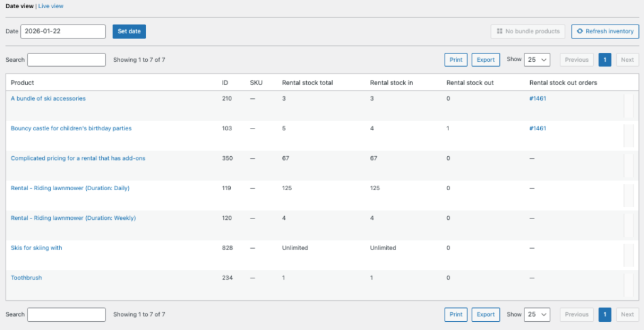Click the bottom Next page button
This screenshot has width=644, height=330.
627,314
